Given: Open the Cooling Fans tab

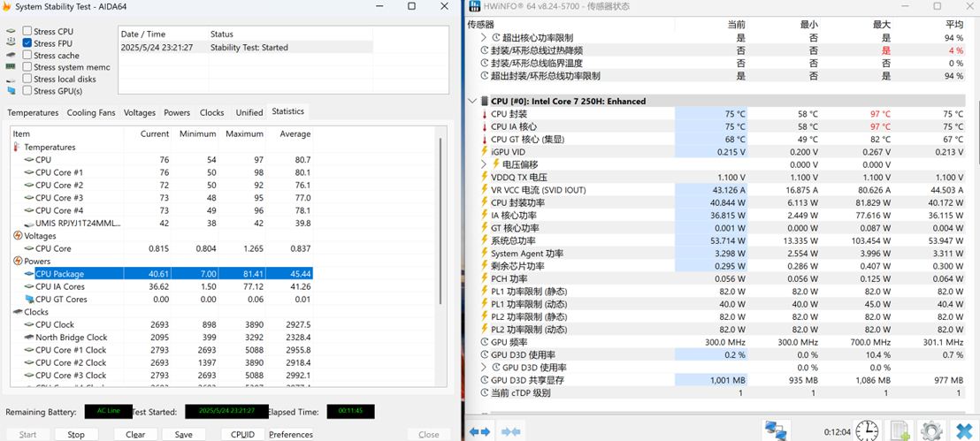Looking at the screenshot, I should [x=91, y=112].
